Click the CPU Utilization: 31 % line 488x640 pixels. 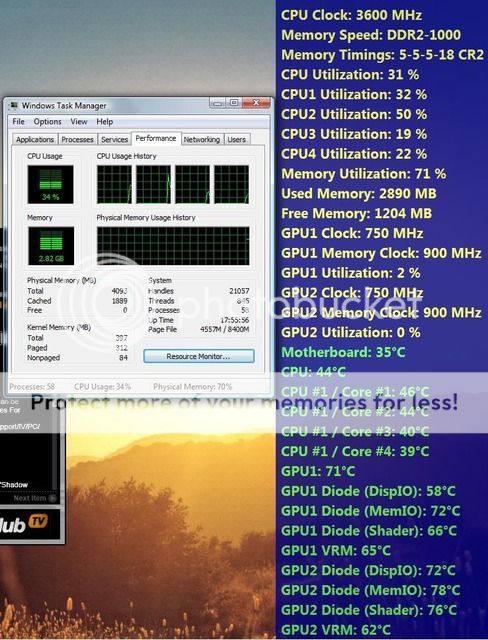tap(350, 74)
